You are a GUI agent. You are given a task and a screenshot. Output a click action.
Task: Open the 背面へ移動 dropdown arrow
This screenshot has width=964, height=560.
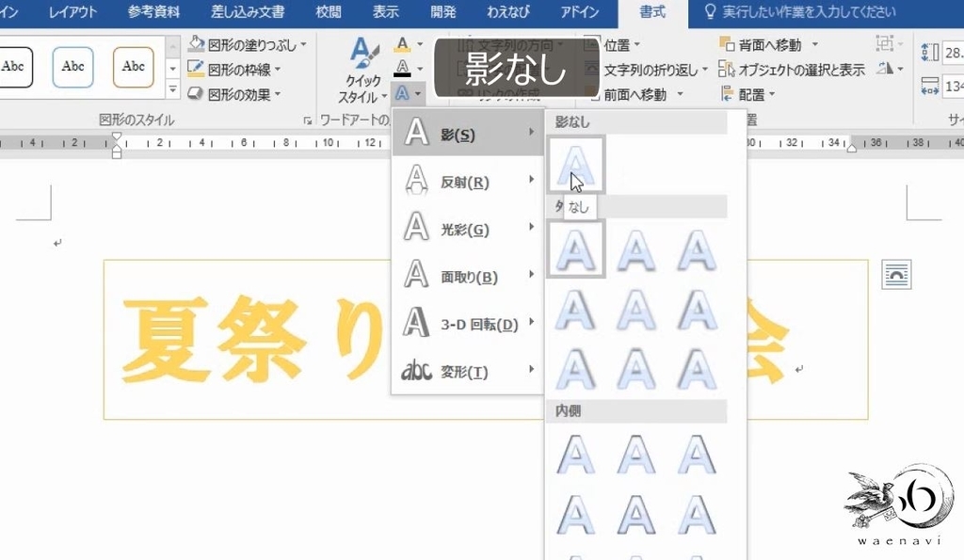(815, 45)
